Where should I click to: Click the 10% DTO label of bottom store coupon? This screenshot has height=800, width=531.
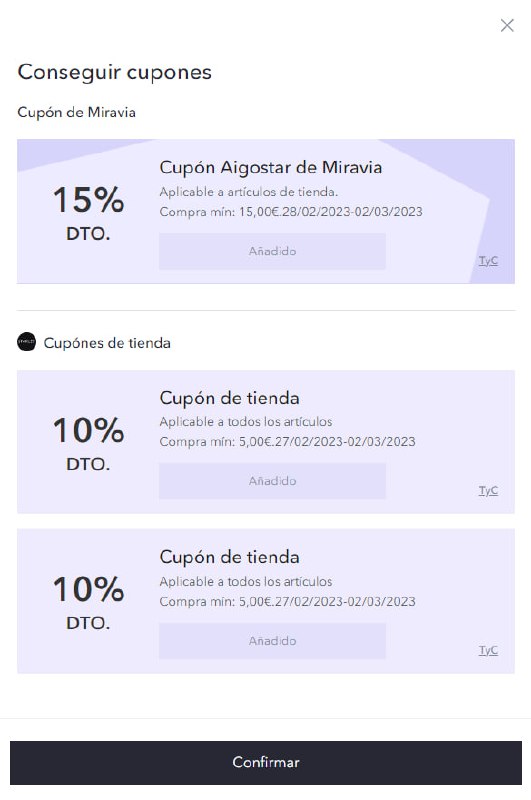[88, 602]
